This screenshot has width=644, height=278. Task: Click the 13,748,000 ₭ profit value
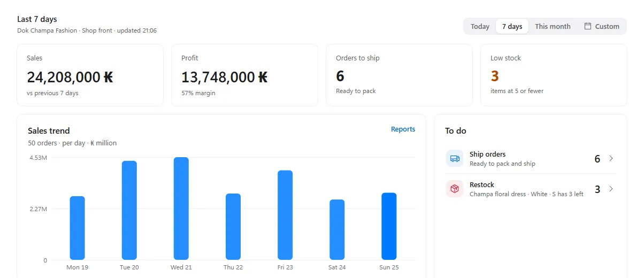click(x=225, y=78)
